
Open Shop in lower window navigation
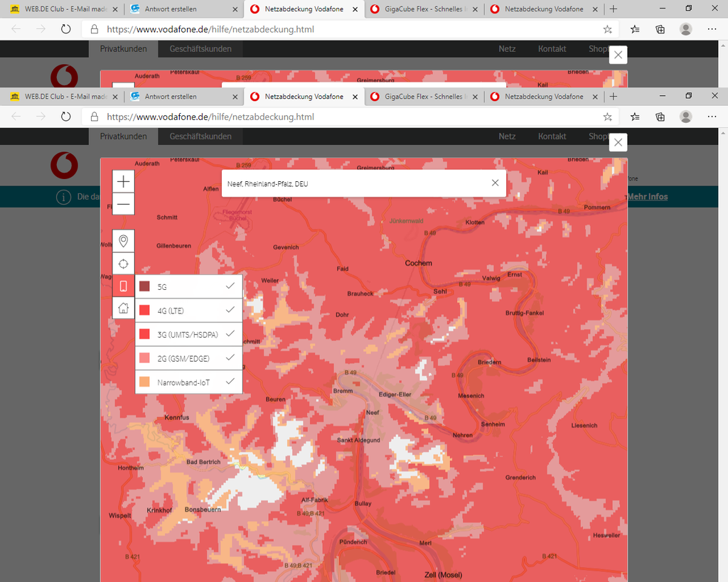click(597, 136)
